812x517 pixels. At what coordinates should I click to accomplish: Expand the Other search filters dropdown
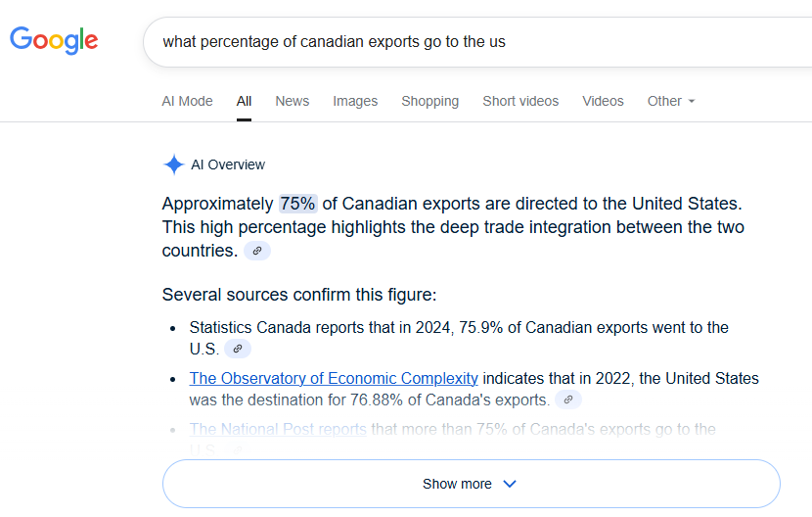(x=670, y=101)
